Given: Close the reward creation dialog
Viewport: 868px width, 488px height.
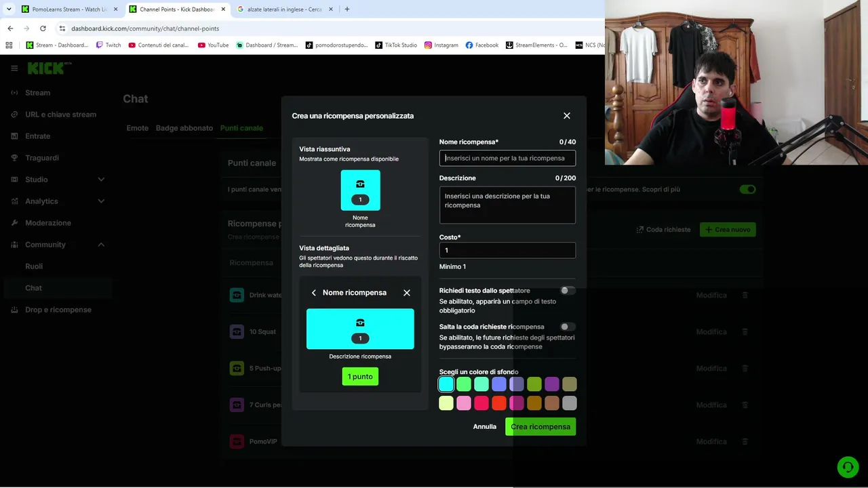Looking at the screenshot, I should [x=567, y=116].
